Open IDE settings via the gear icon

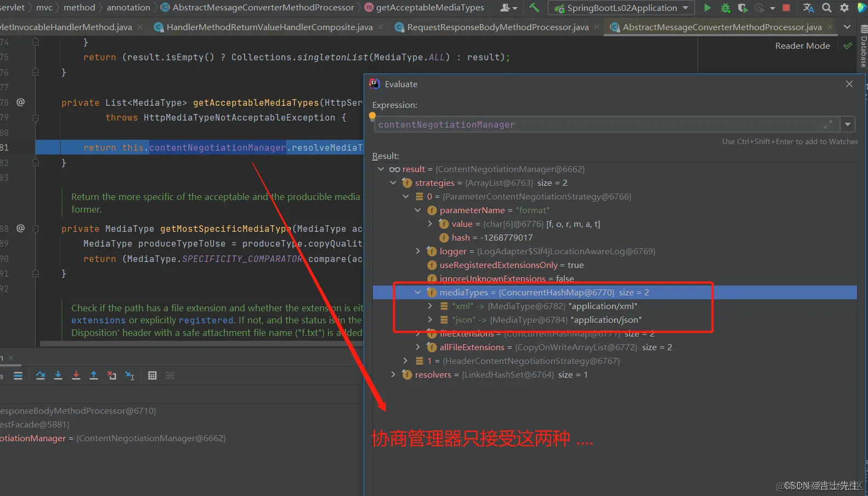coord(844,8)
